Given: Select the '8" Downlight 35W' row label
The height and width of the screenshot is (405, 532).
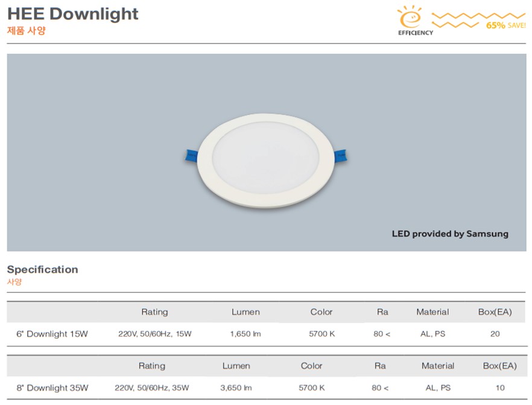Looking at the screenshot, I should tap(52, 388).
